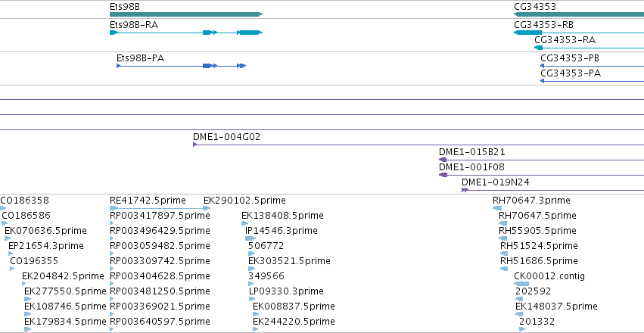Click the RE41742.5prime EST feature
Screen dimensions: 644x333
(160, 208)
